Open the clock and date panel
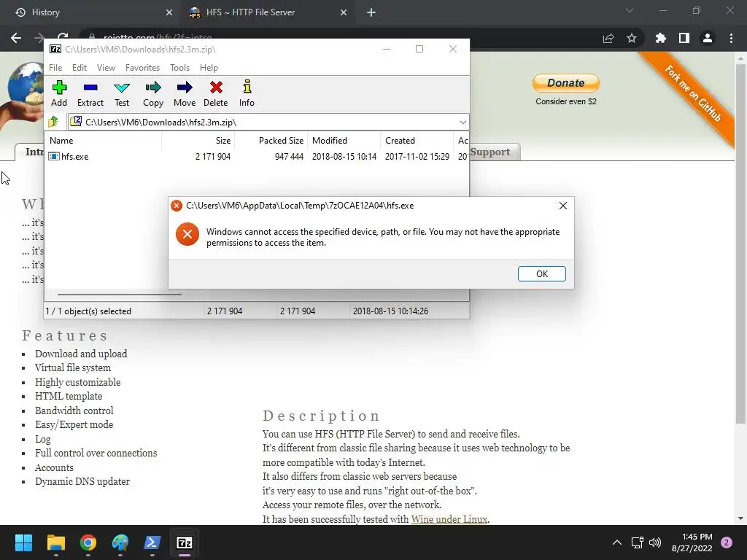Viewport: 747px width, 560px height. 692,542
